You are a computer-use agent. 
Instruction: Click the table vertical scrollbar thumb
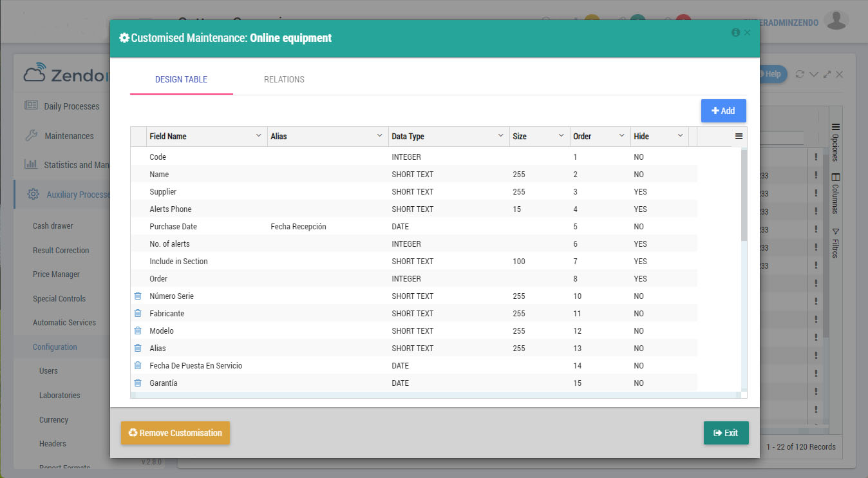click(x=744, y=195)
